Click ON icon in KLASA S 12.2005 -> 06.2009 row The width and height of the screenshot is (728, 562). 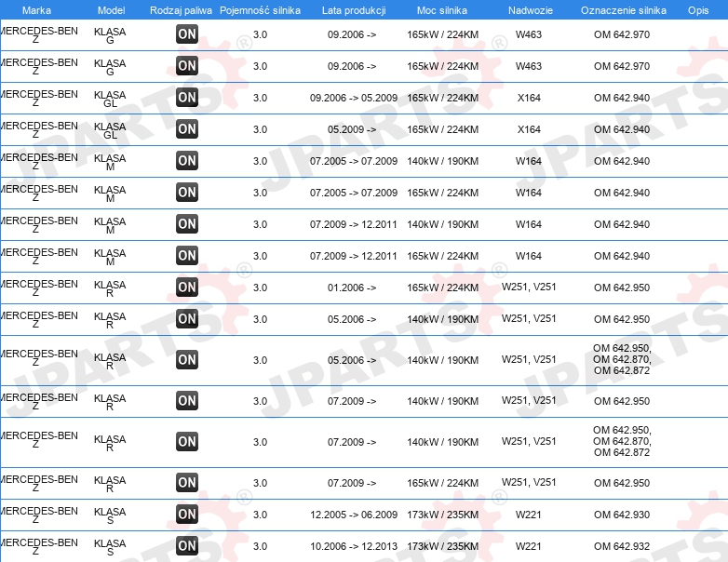pyautogui.click(x=187, y=515)
